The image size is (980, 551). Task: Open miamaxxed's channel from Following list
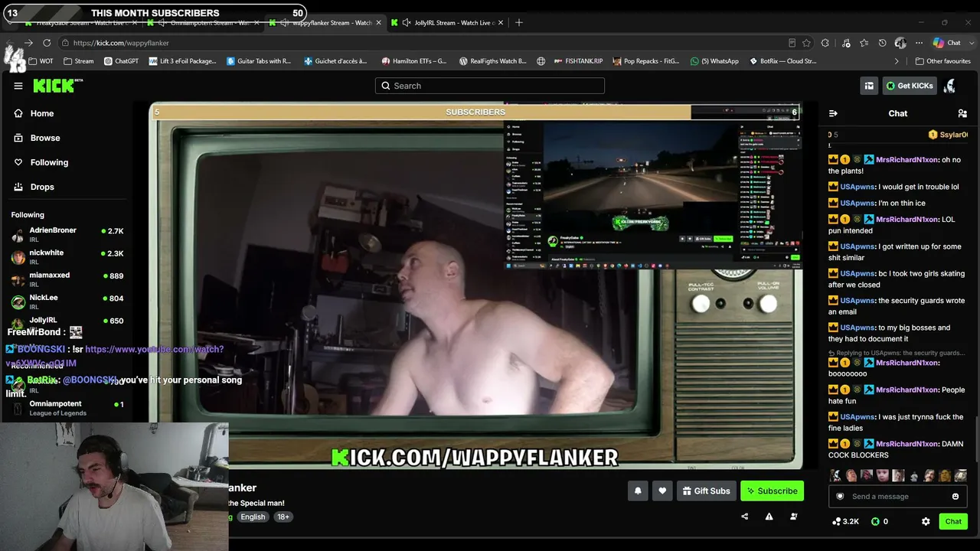[67, 279]
